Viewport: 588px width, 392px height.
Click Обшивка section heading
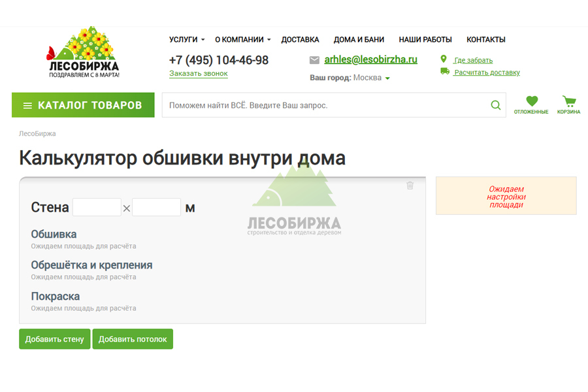tap(54, 234)
